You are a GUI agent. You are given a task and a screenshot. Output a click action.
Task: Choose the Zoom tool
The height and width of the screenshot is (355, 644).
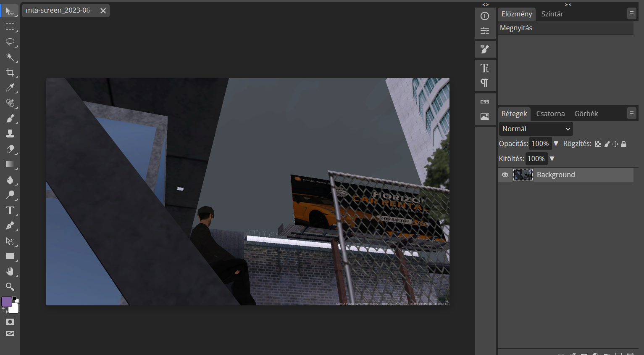pyautogui.click(x=10, y=287)
